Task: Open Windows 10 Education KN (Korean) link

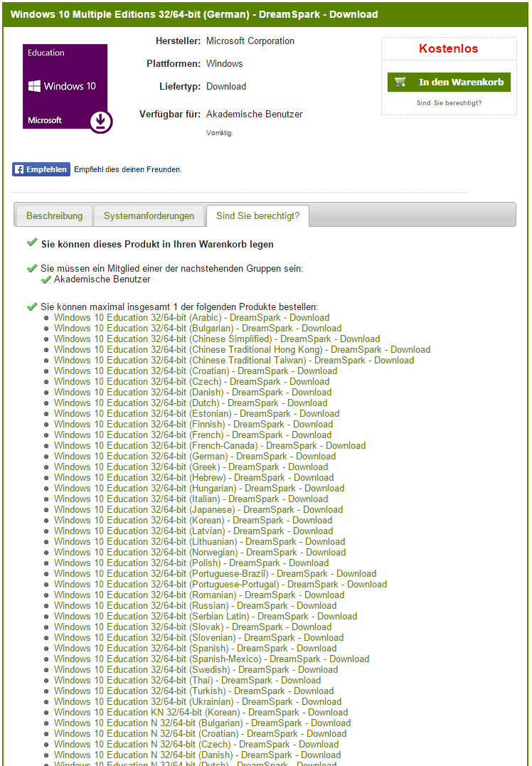Action: [x=201, y=712]
